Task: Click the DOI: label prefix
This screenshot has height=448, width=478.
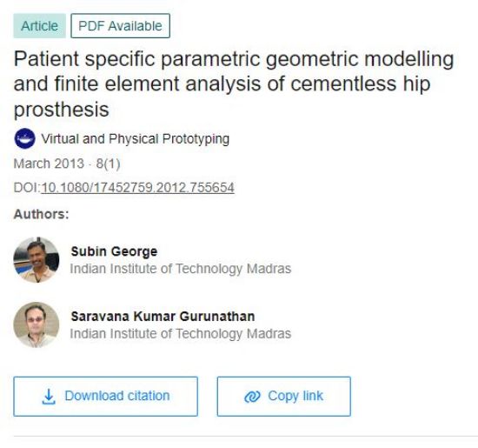Action: (27, 187)
